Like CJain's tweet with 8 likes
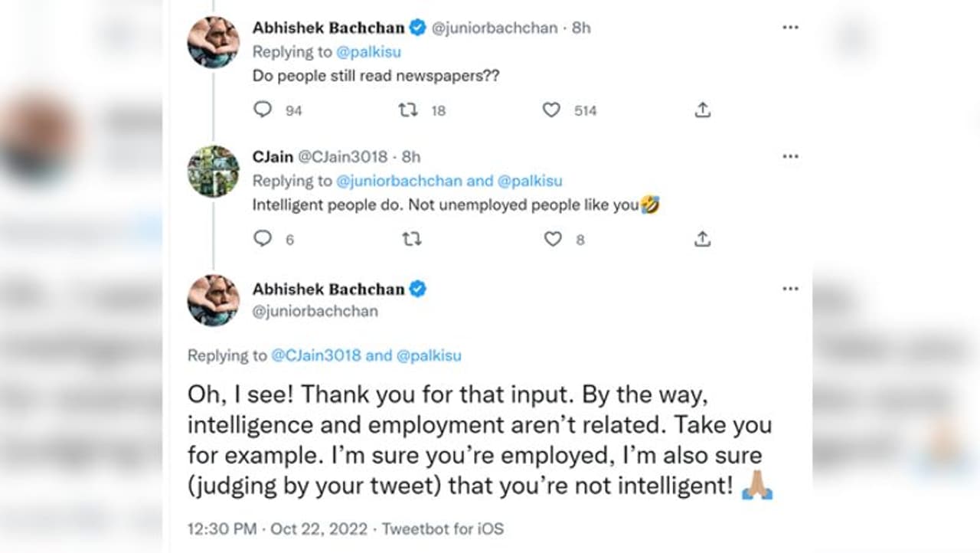 point(553,239)
